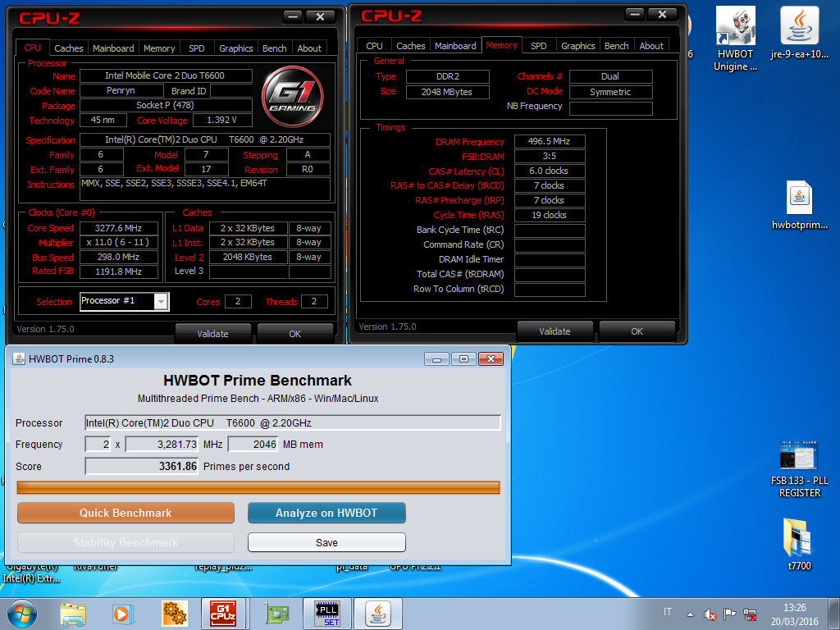Switch to PLL SET taskbar app
This screenshot has width=840, height=630.
[327, 614]
